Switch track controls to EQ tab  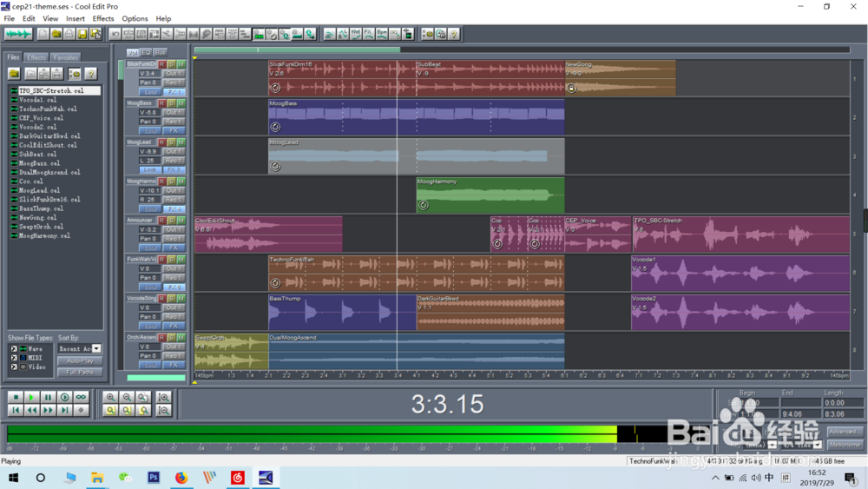coord(146,53)
